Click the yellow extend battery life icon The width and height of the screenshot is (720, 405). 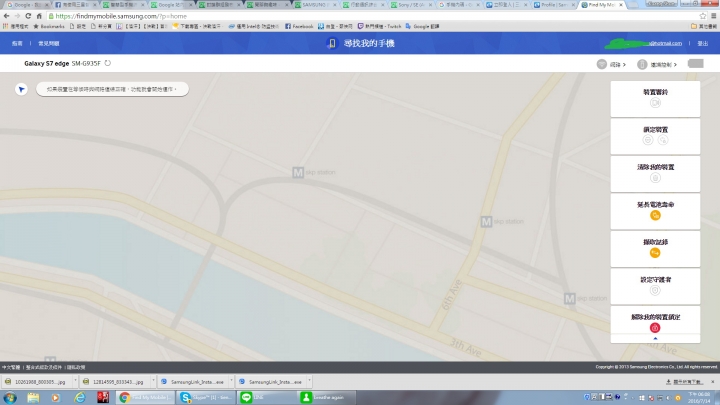[655, 215]
